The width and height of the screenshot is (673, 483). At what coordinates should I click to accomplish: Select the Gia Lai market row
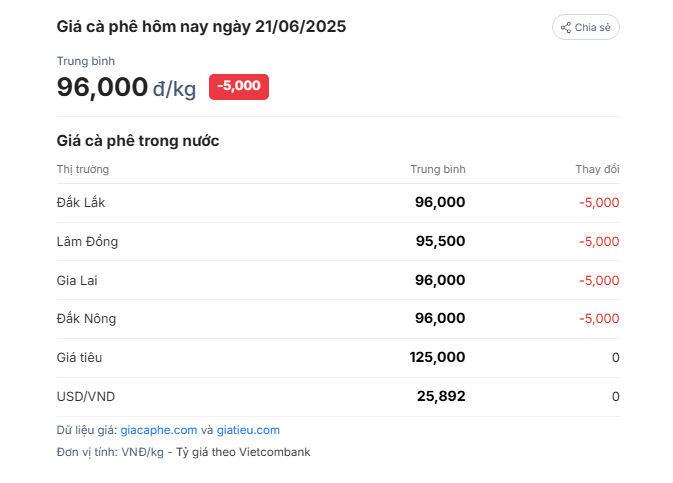click(x=338, y=280)
